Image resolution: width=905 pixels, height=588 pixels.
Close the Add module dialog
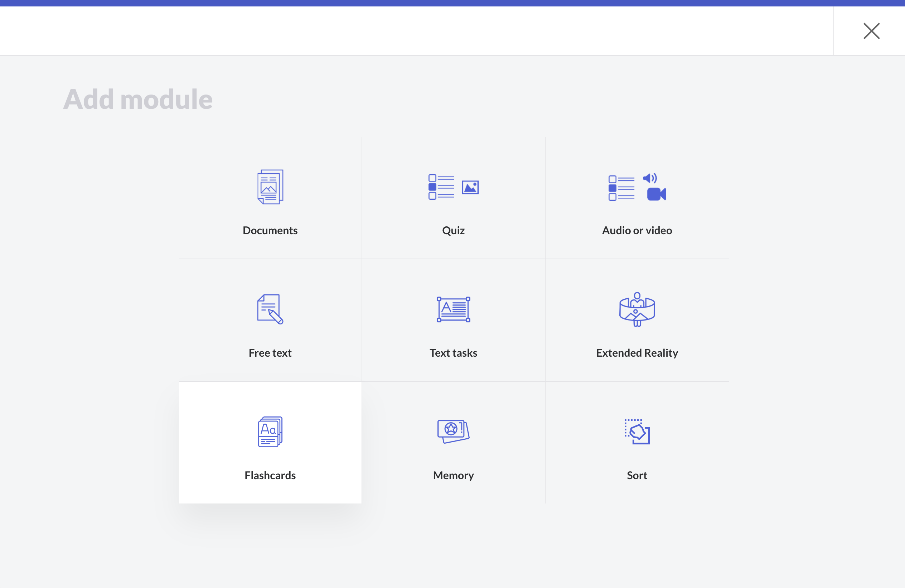871,31
